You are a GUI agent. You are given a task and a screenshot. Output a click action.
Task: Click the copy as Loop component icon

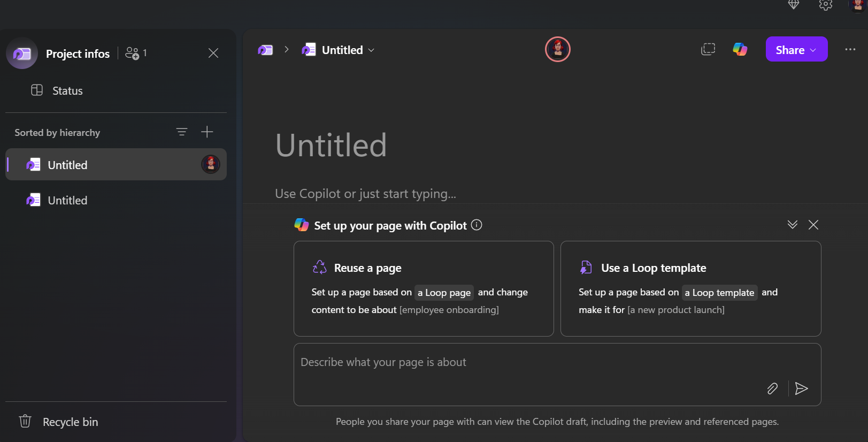708,49
